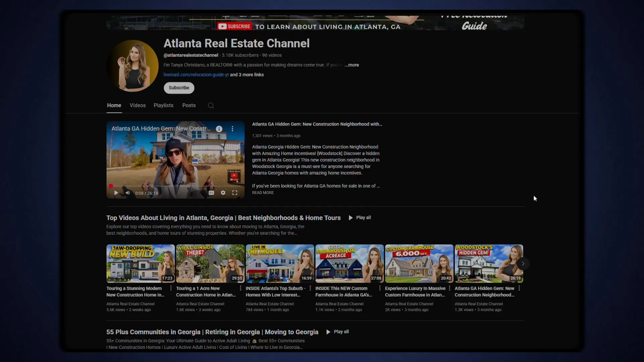Open Live in The Model video thumbnail
644x362 pixels.
(280, 263)
